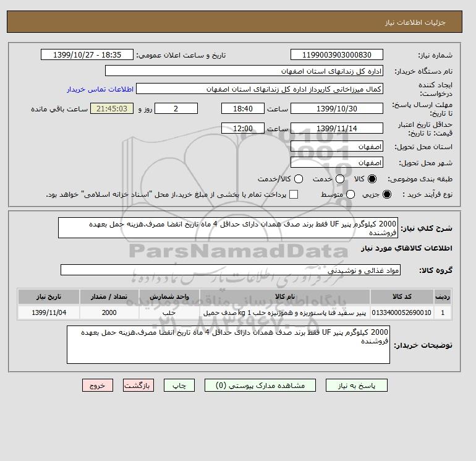Click the request creator name field
476x461 pixels.
(x=260, y=89)
